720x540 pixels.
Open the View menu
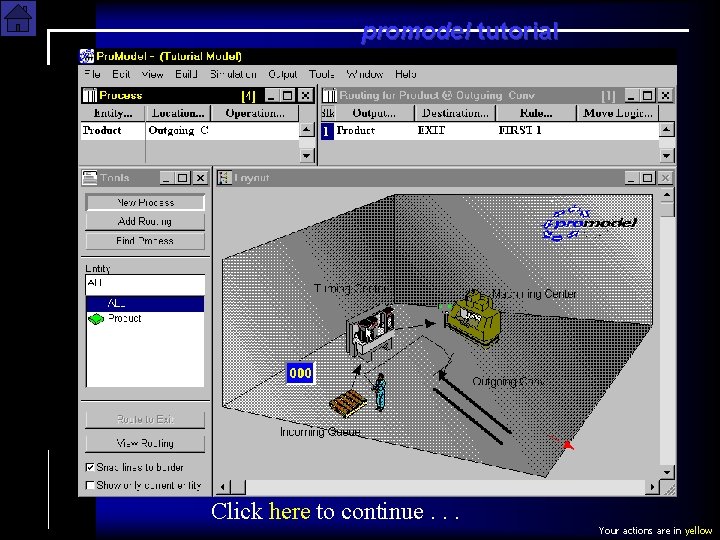tap(152, 74)
